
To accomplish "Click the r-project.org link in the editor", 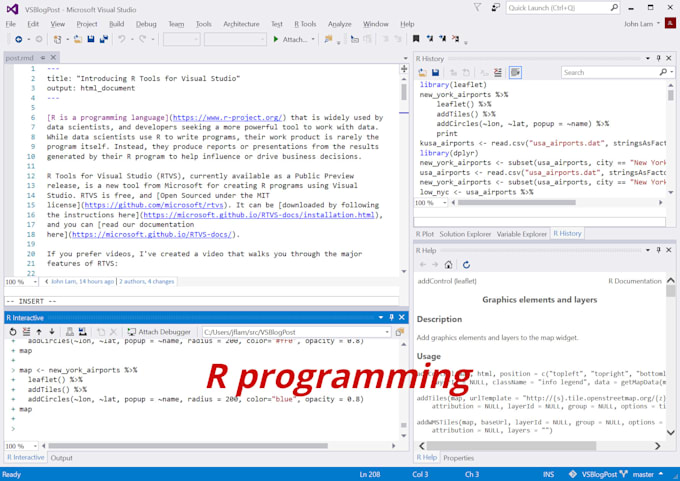I will point(227,117).
